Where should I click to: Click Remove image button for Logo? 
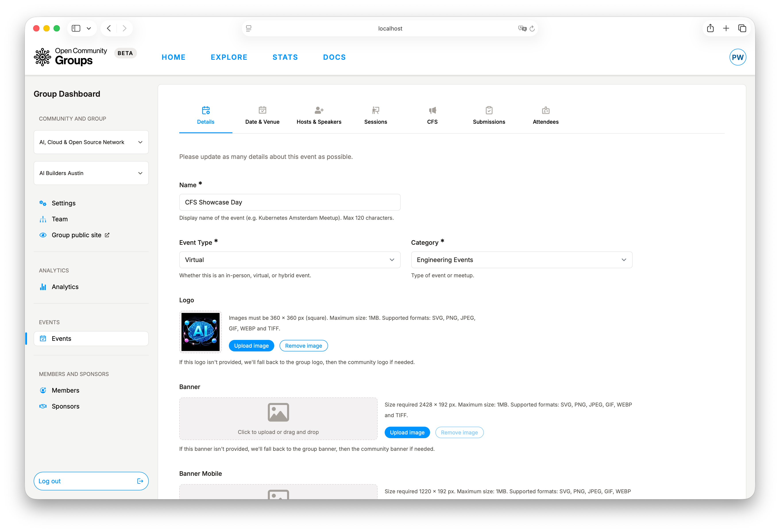click(303, 346)
